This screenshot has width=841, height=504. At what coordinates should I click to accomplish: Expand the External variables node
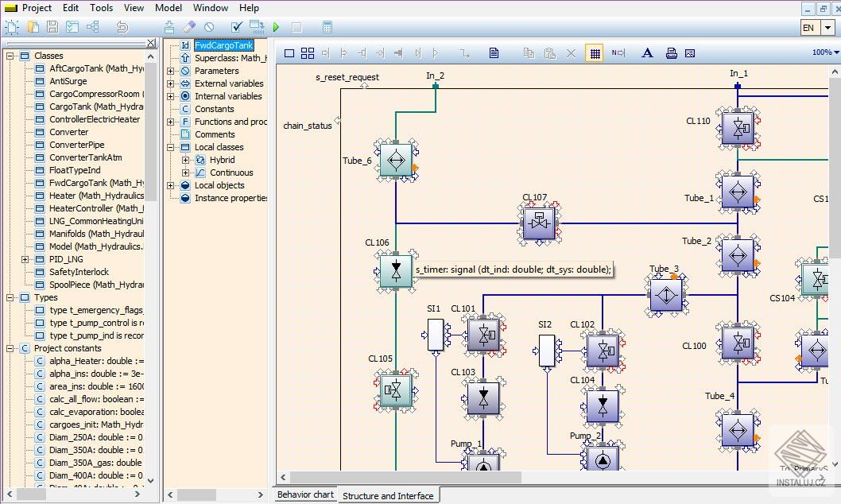pyautogui.click(x=171, y=83)
